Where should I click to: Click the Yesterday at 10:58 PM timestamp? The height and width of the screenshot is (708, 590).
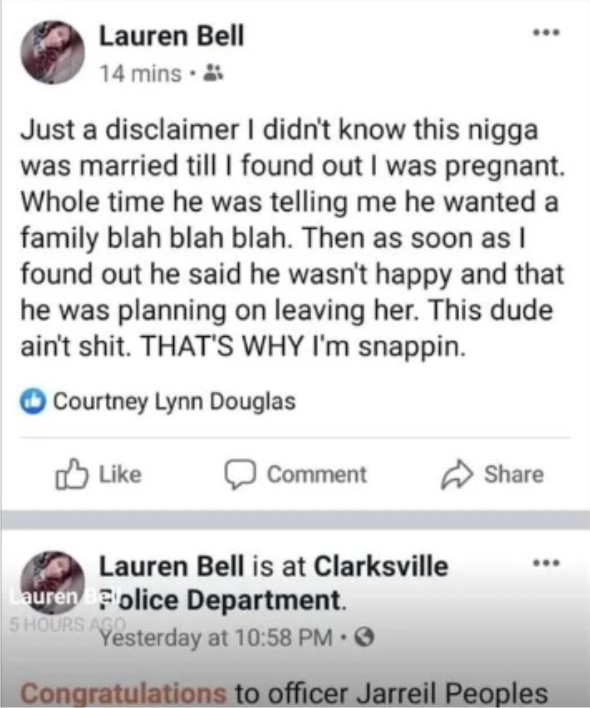pyautogui.click(x=216, y=638)
